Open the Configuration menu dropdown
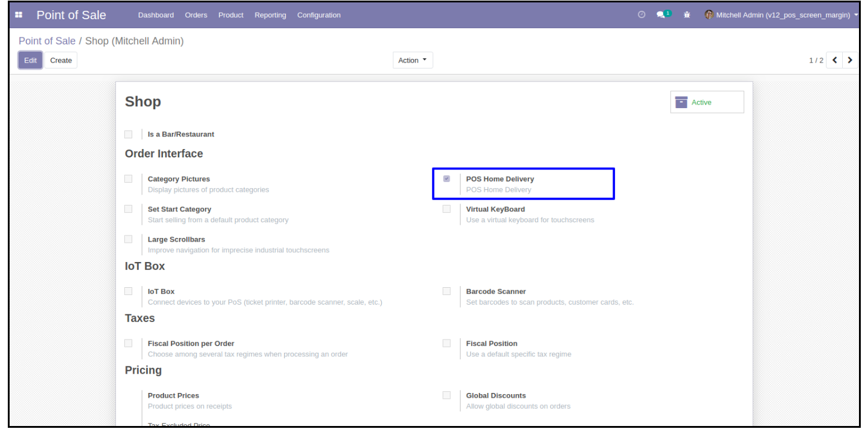868x432 pixels. click(x=319, y=15)
